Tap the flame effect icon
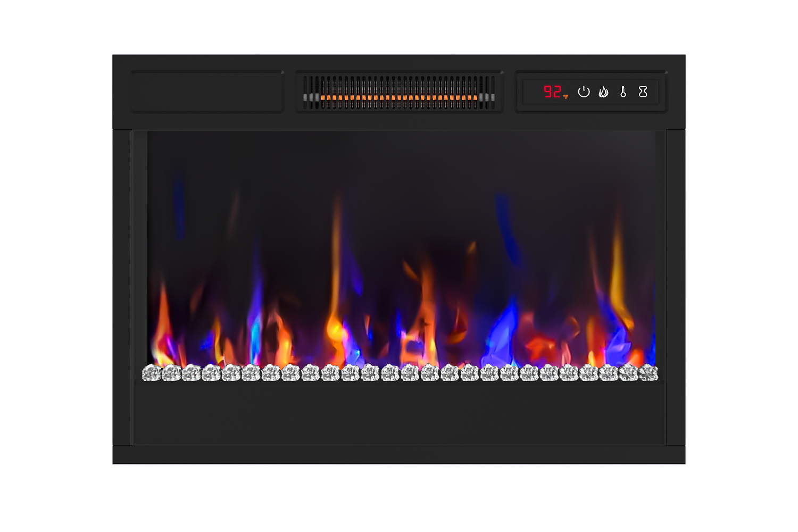 click(603, 92)
